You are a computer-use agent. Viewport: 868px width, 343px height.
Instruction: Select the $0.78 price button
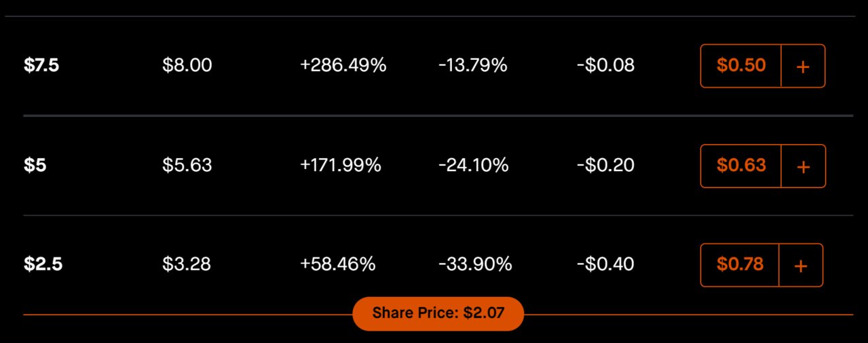pyautogui.click(x=740, y=265)
